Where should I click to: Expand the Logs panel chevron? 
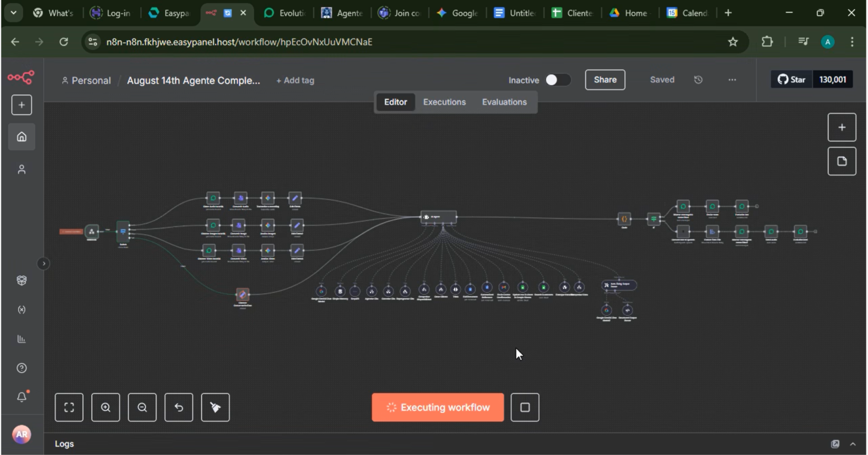coord(853,444)
